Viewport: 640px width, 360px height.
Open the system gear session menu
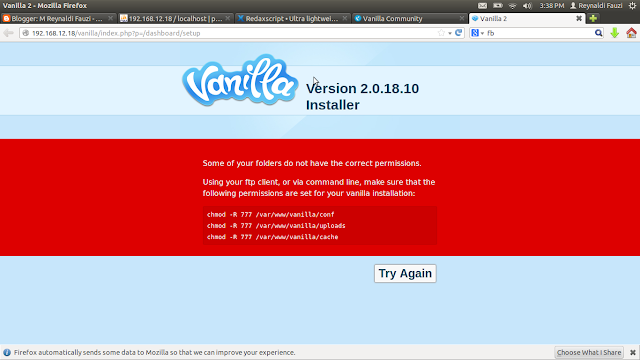tap(632, 6)
